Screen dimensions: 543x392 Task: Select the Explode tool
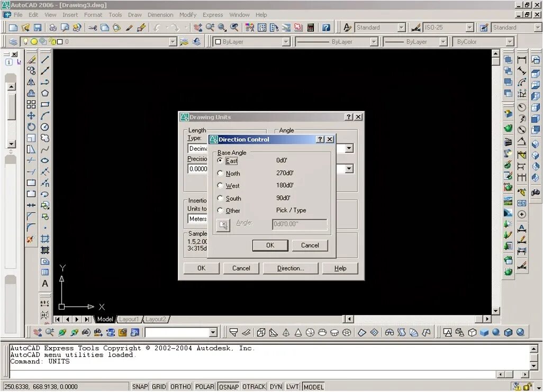[x=31, y=239]
